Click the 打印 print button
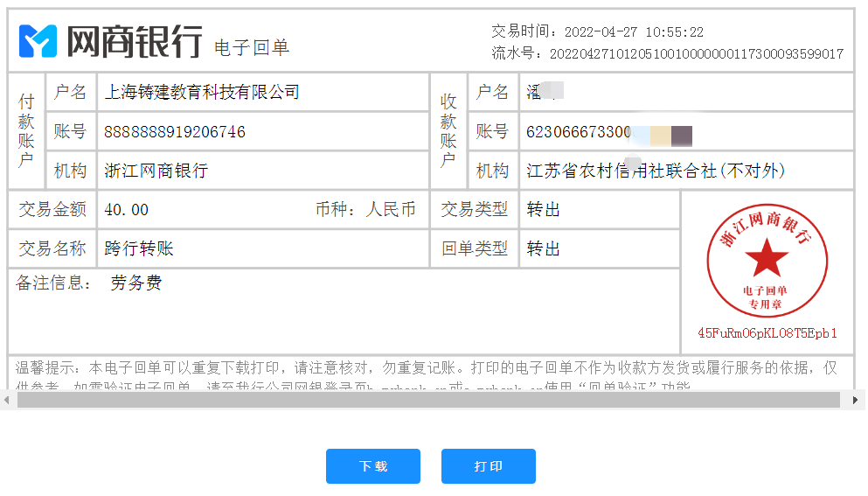 click(x=489, y=466)
